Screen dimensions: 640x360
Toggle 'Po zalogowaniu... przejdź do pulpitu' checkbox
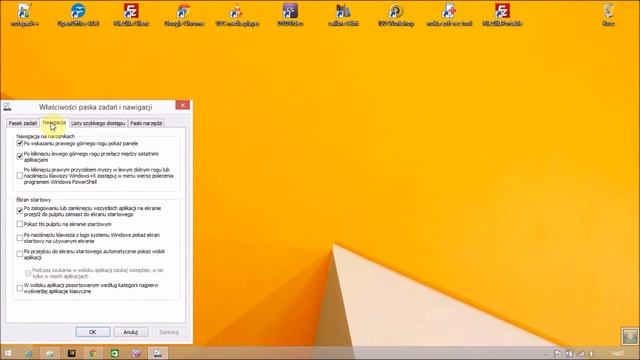click(x=20, y=211)
